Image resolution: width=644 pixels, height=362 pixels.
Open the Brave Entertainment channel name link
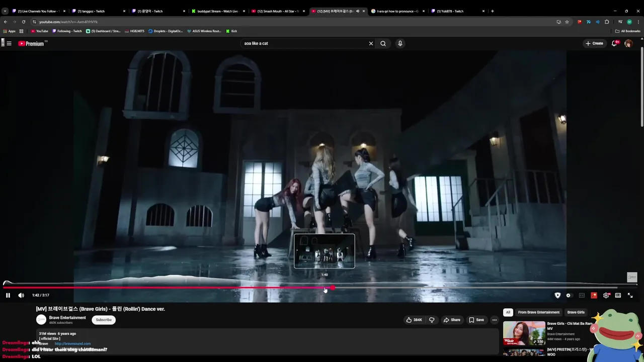pyautogui.click(x=67, y=318)
